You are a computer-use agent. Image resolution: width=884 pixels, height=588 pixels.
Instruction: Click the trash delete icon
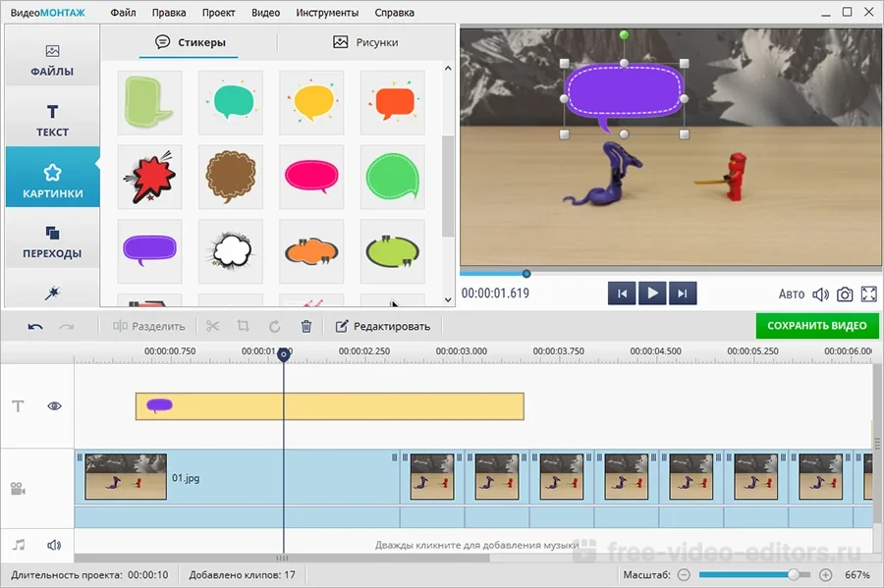click(305, 326)
